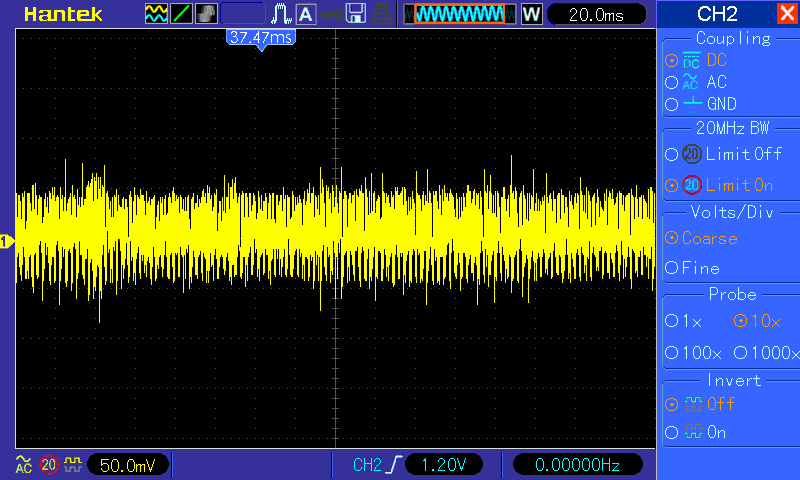Select the green vector line display icon

tap(181, 14)
